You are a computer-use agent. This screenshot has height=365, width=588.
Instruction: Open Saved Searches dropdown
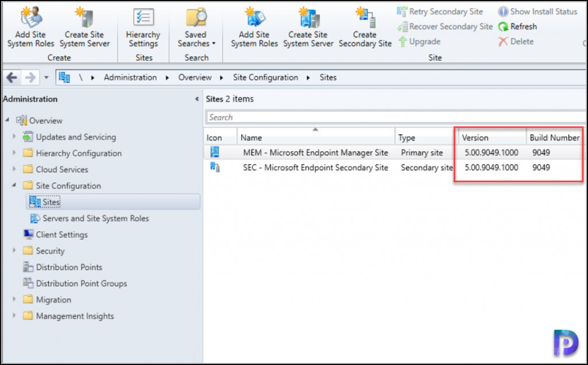pos(196,27)
